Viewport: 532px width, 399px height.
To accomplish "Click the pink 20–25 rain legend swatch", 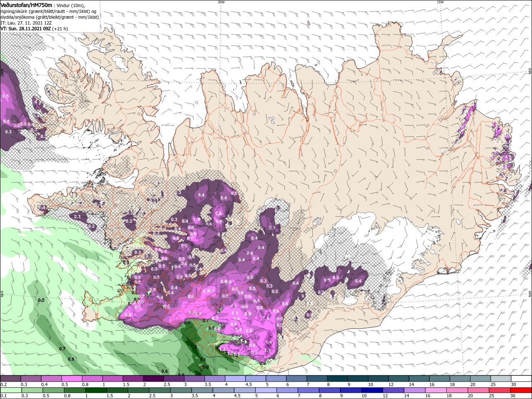I will coord(478,390).
